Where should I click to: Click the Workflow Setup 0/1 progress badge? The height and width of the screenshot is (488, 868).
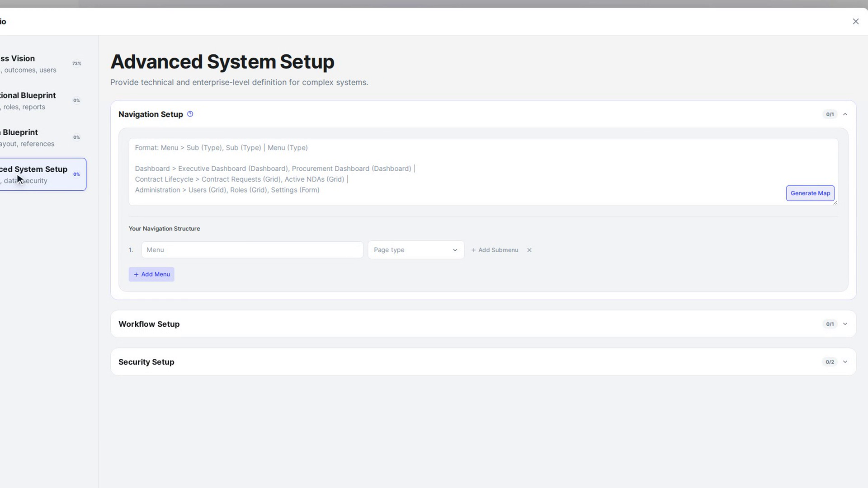(830, 324)
